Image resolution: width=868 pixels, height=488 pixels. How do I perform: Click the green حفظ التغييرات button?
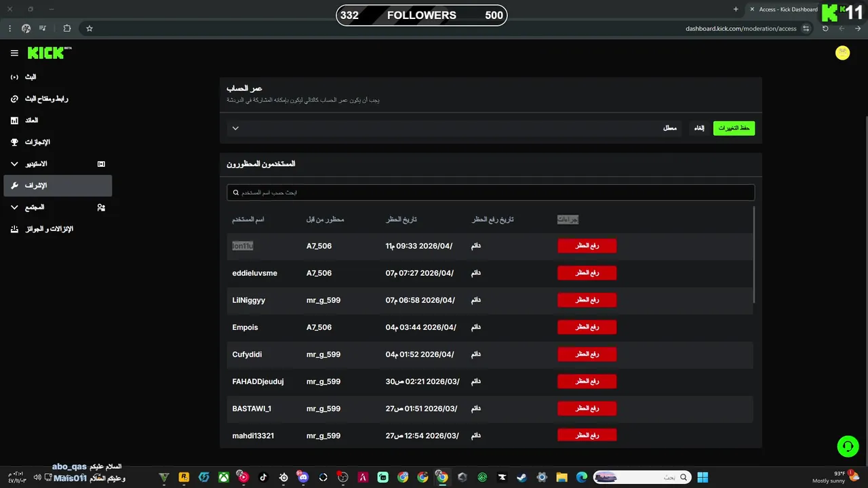tap(734, 128)
